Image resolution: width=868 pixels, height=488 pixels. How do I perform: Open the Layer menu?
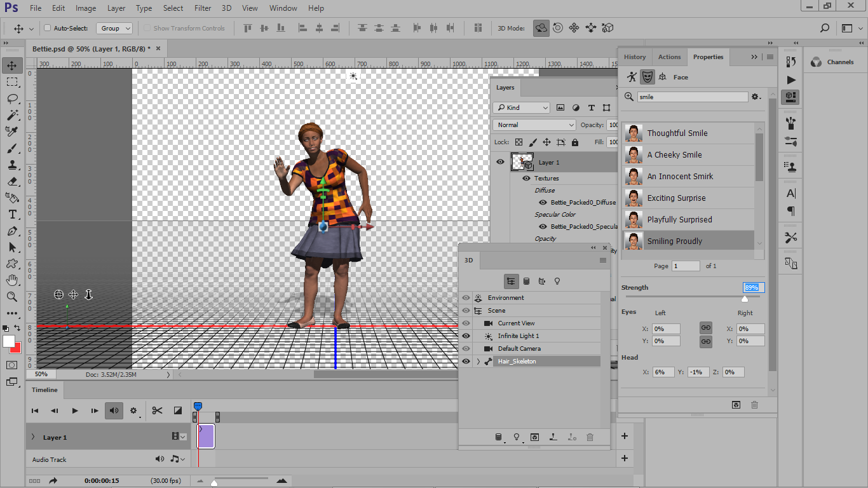tap(116, 8)
